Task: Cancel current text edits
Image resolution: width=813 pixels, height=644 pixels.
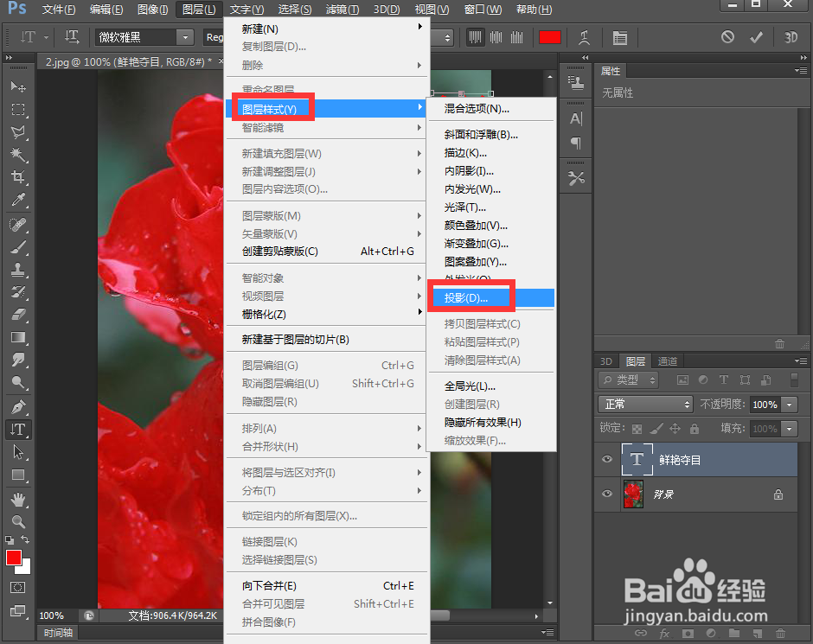Action: click(x=727, y=37)
